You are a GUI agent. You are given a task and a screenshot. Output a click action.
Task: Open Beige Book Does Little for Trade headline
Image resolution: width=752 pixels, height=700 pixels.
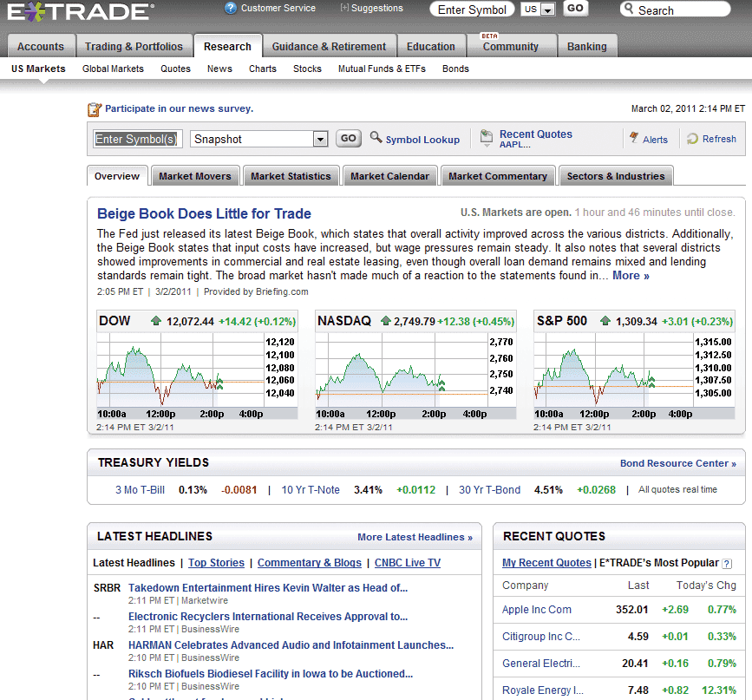204,213
